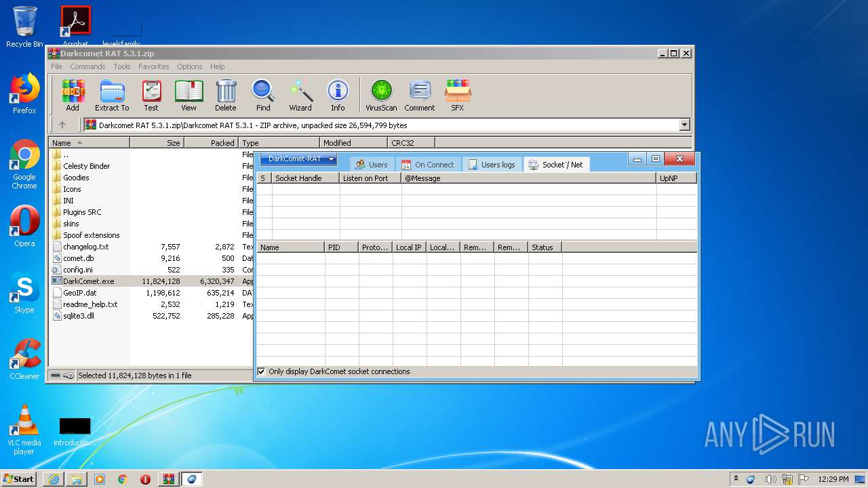Click the Status column header
868x488 pixels.
pyautogui.click(x=545, y=247)
